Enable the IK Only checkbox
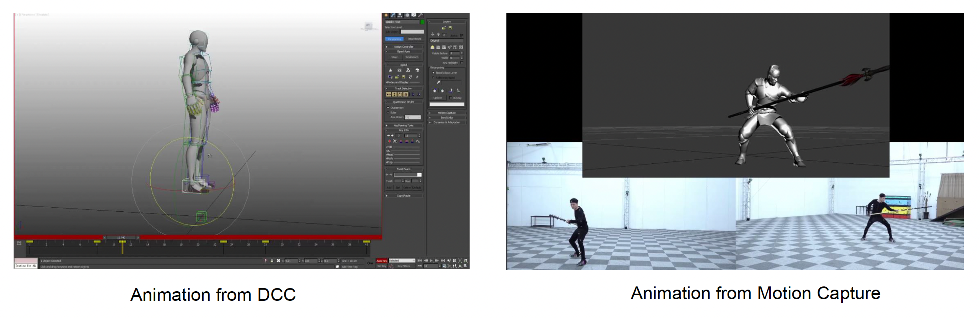 [451, 98]
